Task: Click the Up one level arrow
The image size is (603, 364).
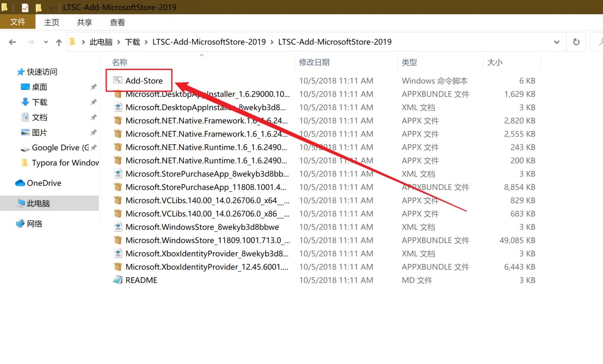Action: coord(59,42)
